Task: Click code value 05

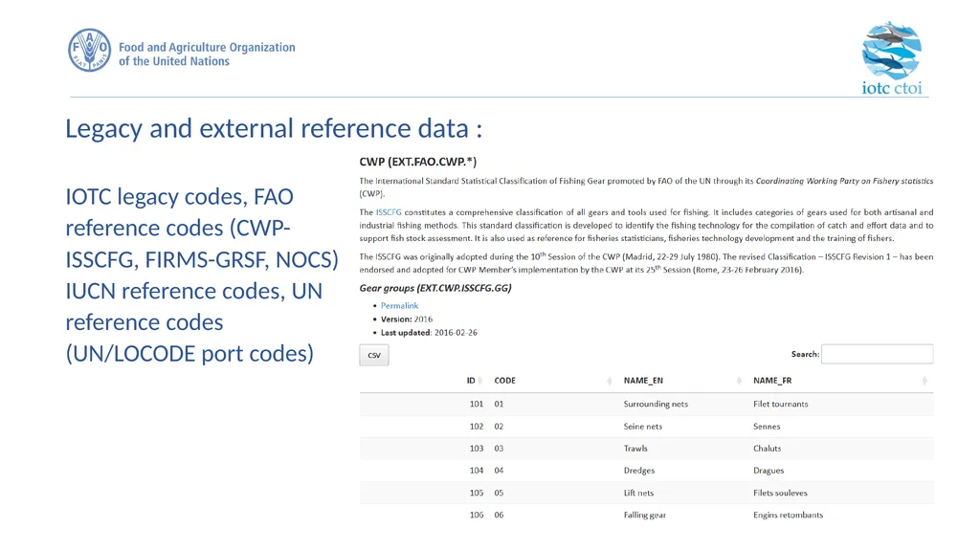Action: pyautogui.click(x=499, y=493)
